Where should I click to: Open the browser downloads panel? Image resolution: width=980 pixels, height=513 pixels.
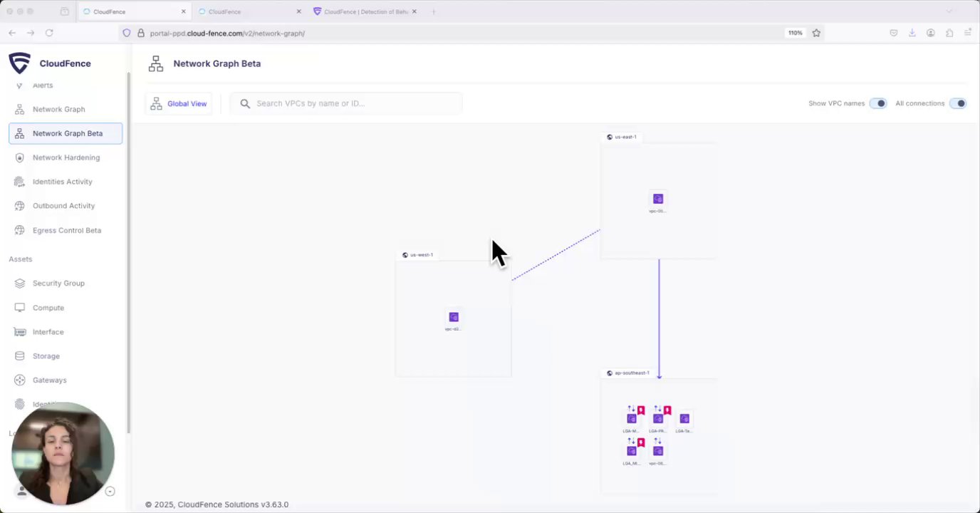(912, 33)
